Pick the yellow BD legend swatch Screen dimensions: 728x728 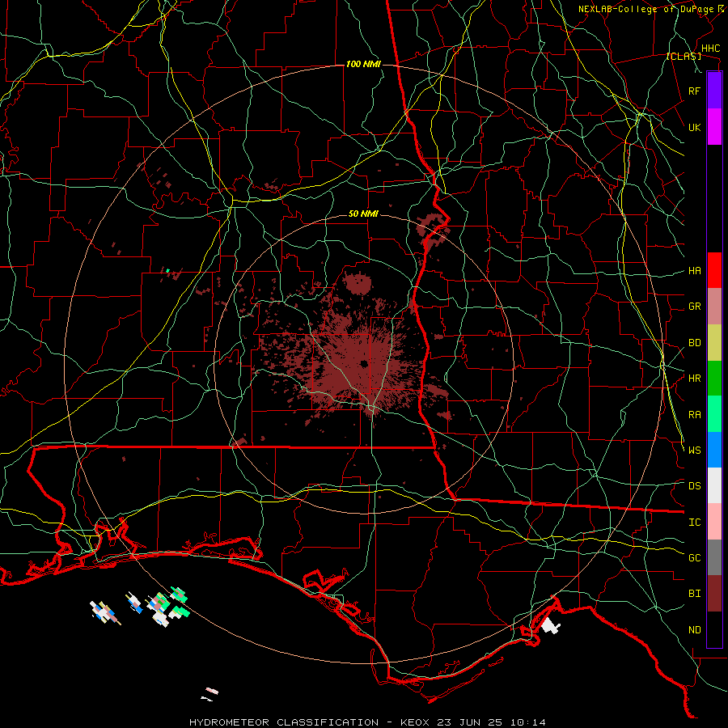tap(714, 342)
